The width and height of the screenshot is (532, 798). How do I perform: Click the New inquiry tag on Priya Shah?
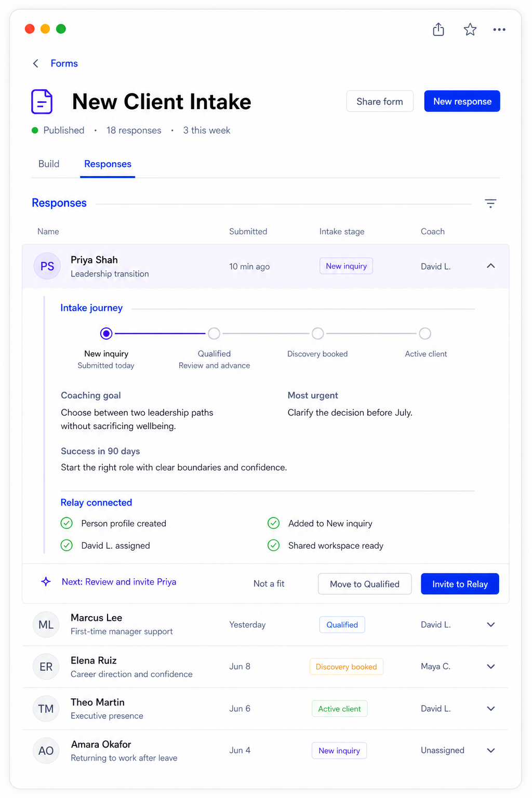pos(346,266)
